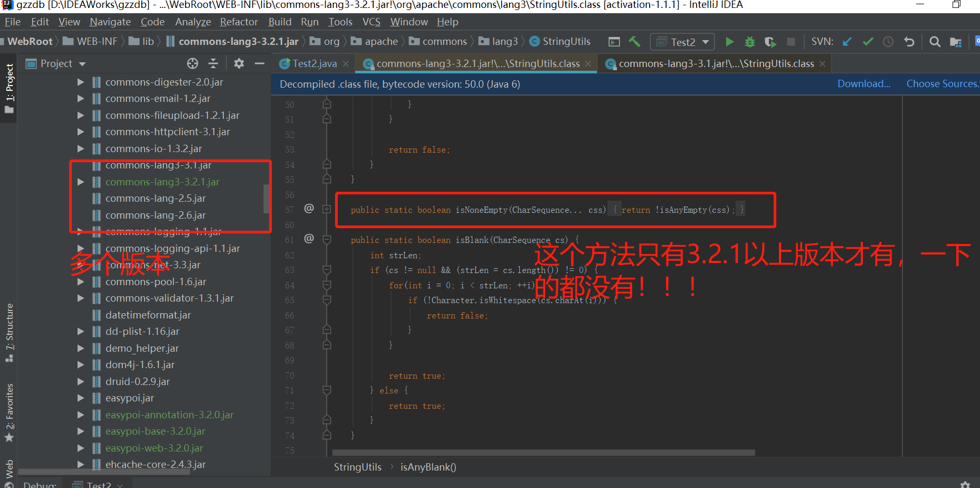This screenshot has width=980, height=488.
Task: Update project from SVN with blue arrow icon
Action: (x=846, y=41)
